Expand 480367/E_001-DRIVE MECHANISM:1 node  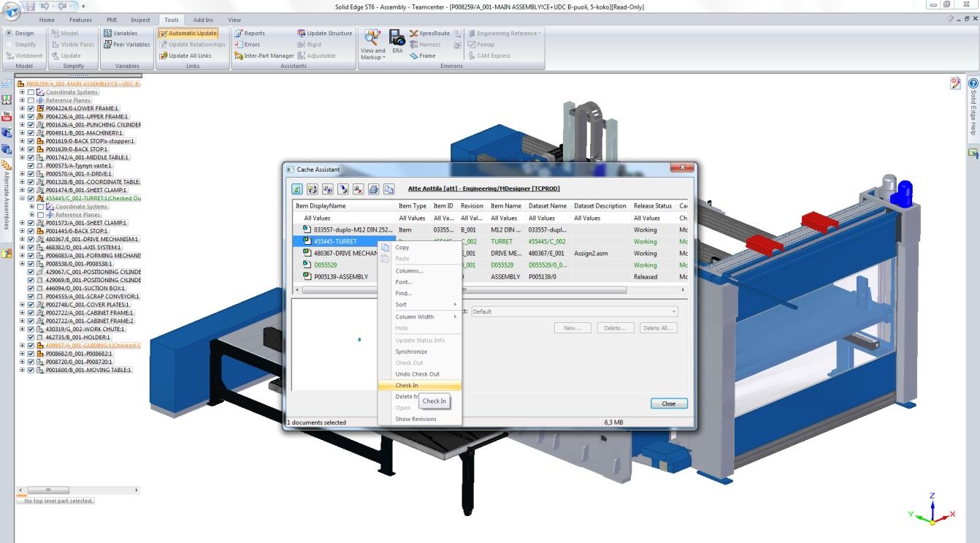tap(23, 239)
